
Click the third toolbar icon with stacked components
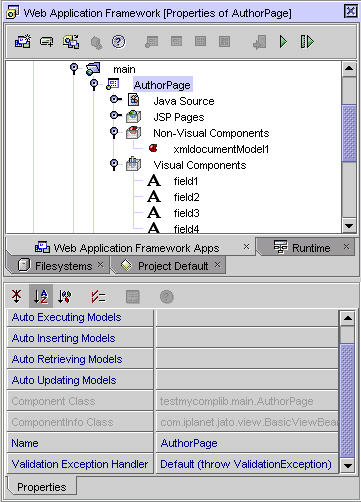71,42
